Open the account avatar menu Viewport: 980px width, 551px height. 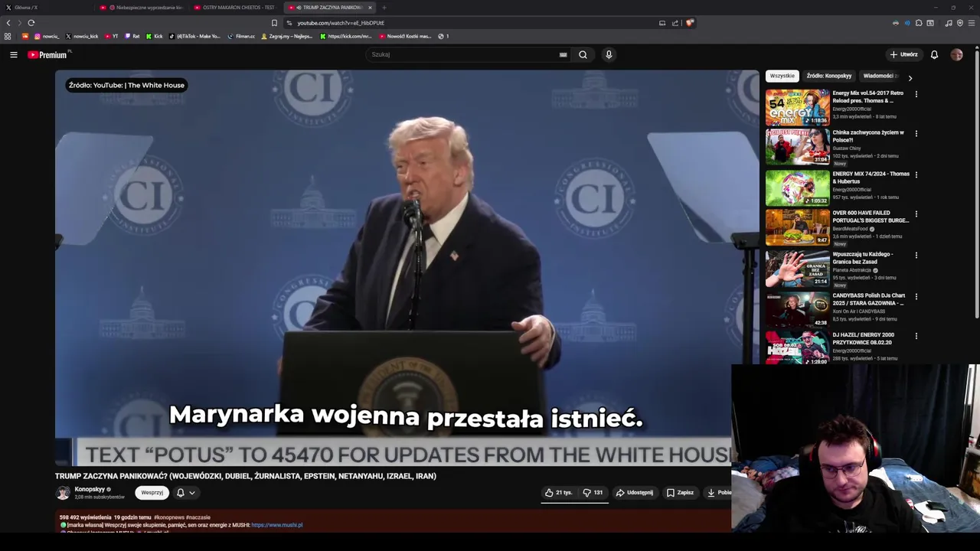[956, 54]
